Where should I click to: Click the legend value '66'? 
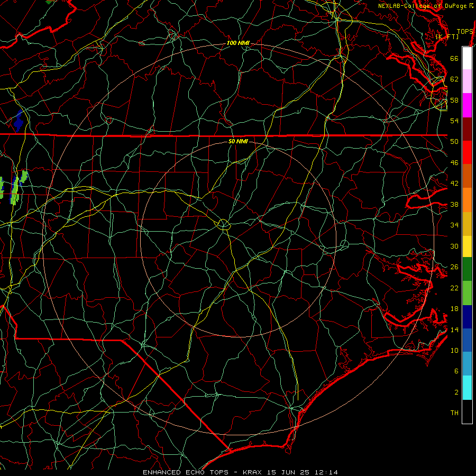coord(454,59)
